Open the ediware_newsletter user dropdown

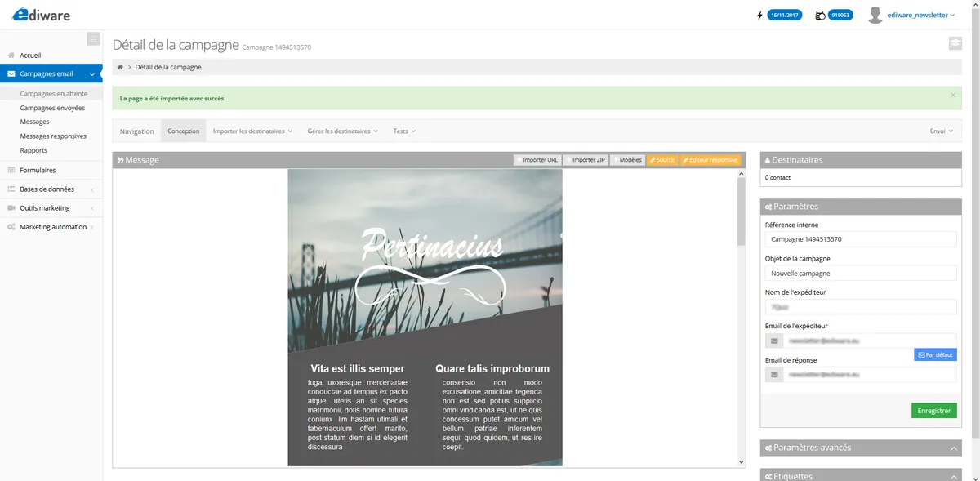tap(922, 15)
